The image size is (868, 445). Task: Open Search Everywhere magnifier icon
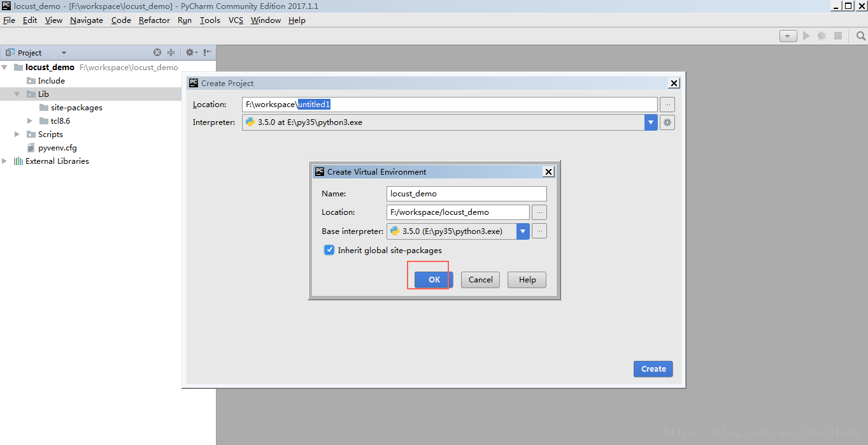(x=860, y=36)
